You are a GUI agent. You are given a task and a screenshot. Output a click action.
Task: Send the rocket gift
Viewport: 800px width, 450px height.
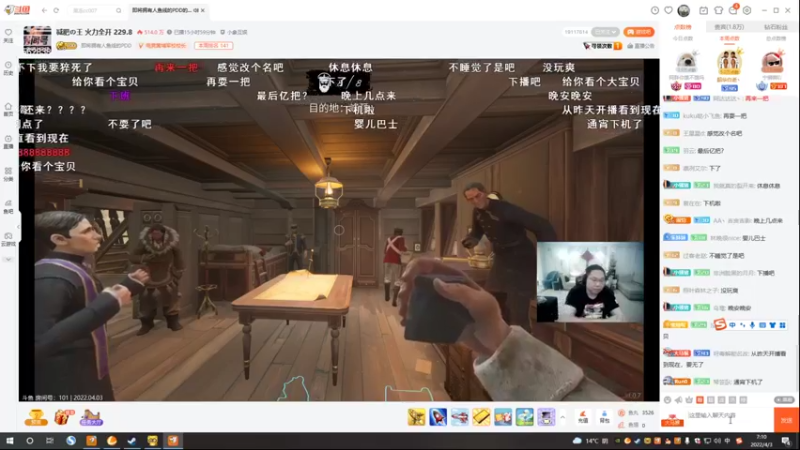coord(438,417)
